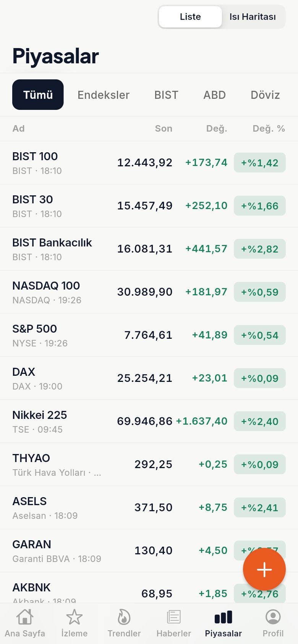The width and height of the screenshot is (298, 644).
Task: Switch view to Liste
Action: click(x=190, y=17)
